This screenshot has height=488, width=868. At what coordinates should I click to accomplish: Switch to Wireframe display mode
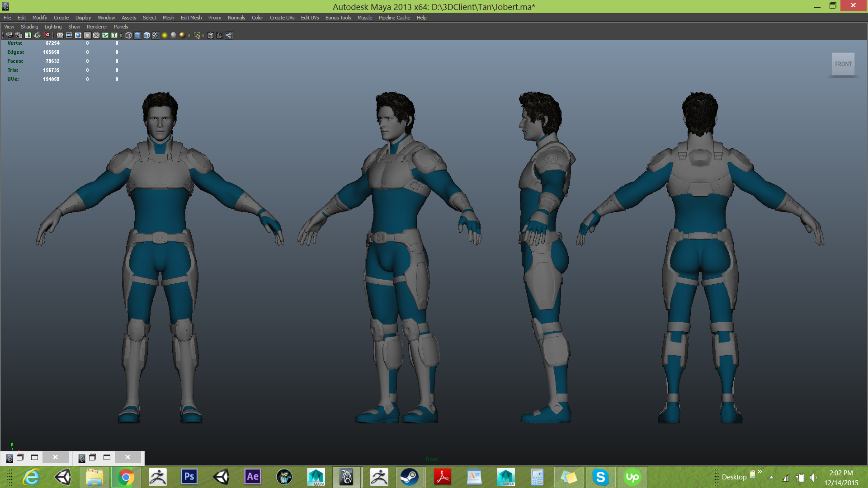(x=128, y=35)
